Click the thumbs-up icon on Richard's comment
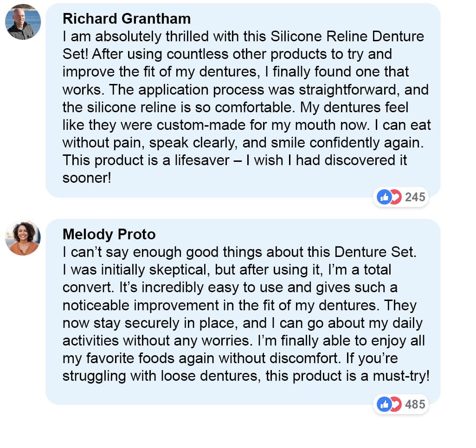 click(x=384, y=197)
